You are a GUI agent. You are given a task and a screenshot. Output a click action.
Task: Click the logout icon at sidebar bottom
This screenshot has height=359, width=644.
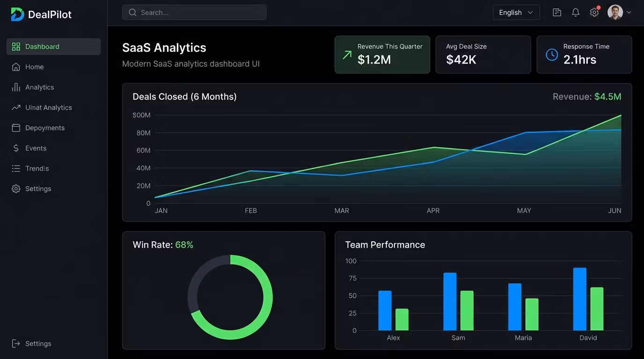[x=16, y=344]
